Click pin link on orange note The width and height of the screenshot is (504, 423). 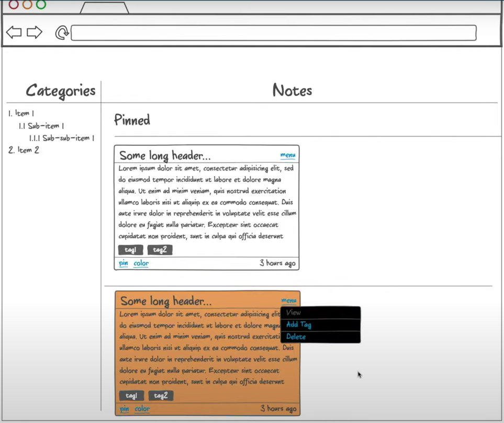(125, 409)
